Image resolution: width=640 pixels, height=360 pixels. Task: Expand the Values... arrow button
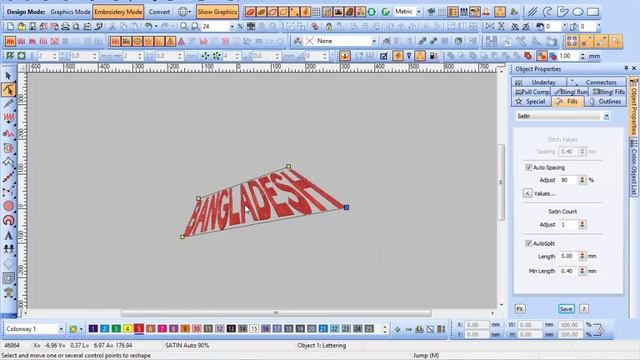[527, 193]
